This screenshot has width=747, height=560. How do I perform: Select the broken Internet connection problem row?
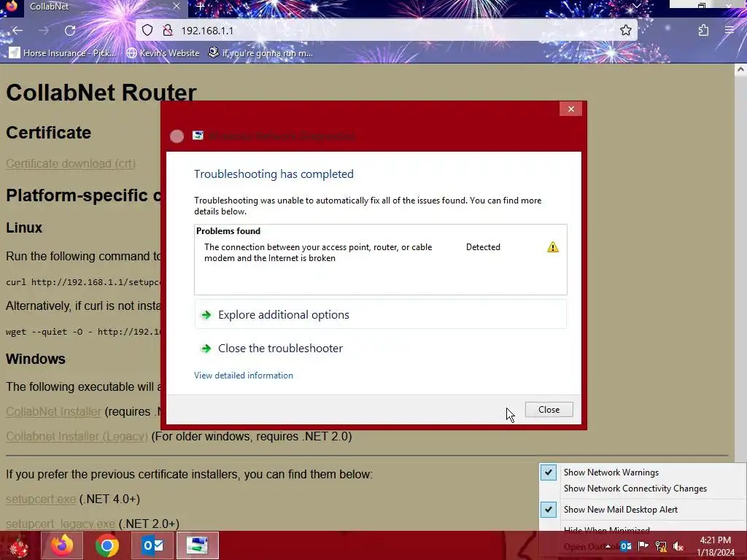tap(380, 252)
